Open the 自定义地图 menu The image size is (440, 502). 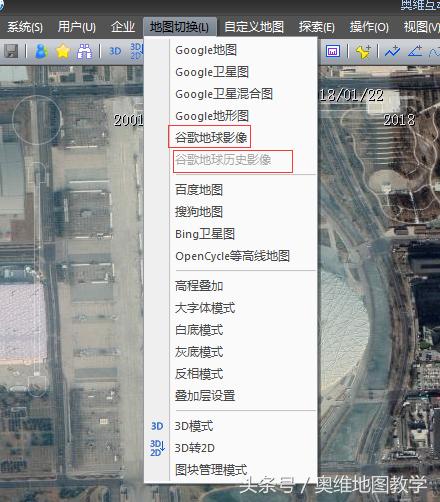[x=254, y=27]
